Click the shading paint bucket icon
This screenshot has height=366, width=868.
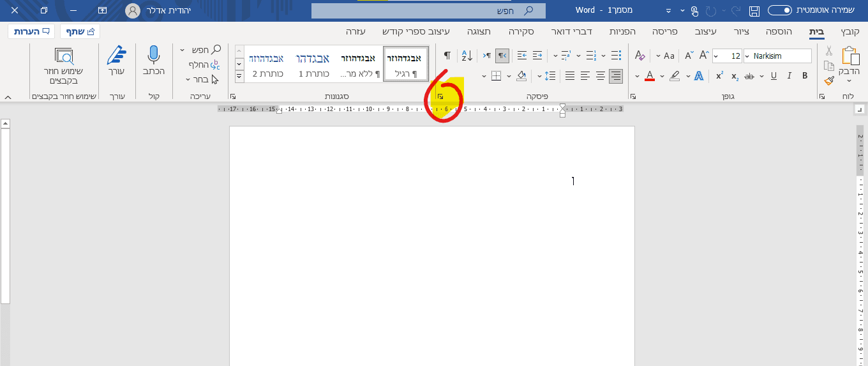click(521, 76)
